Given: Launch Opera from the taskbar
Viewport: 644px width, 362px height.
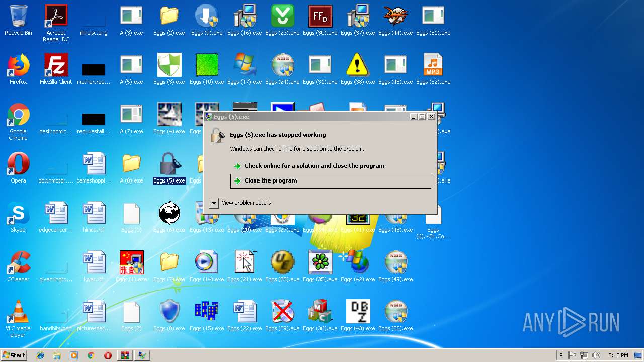Looking at the screenshot, I should [x=108, y=355].
